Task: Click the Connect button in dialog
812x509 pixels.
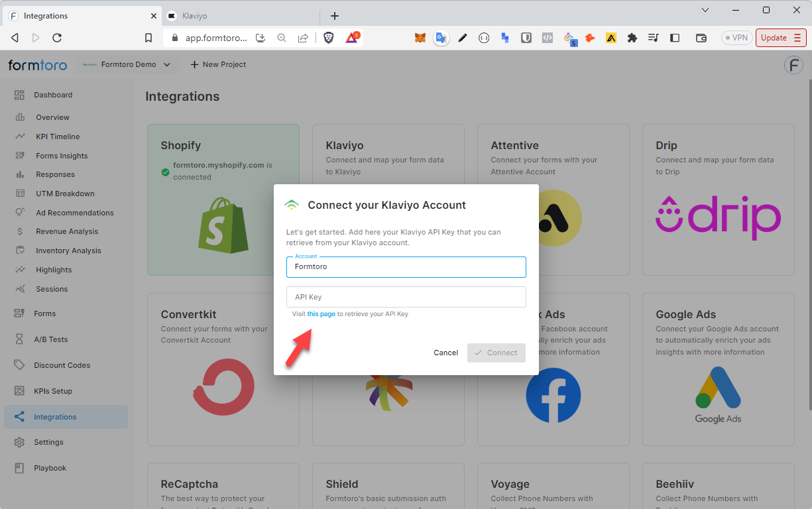Action: (x=496, y=353)
